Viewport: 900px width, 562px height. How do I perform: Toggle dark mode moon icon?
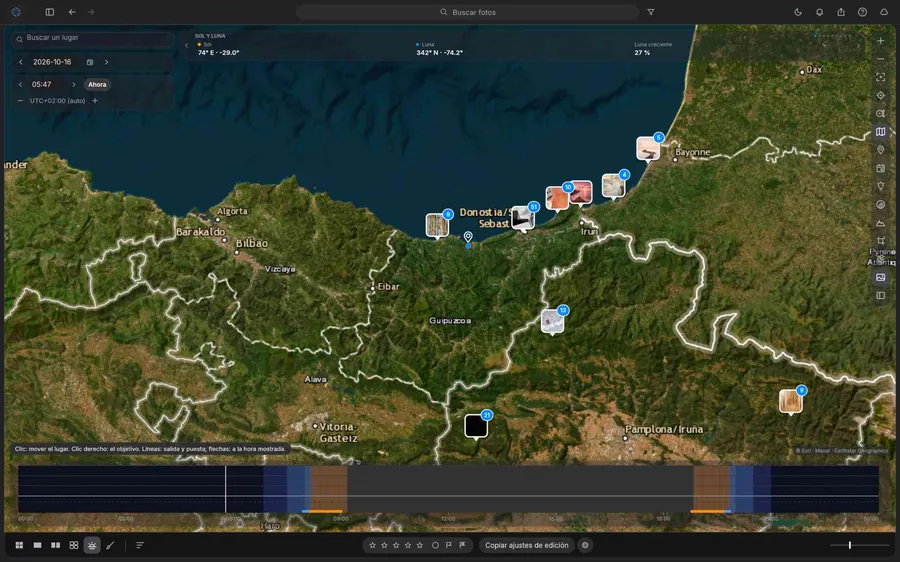[798, 12]
